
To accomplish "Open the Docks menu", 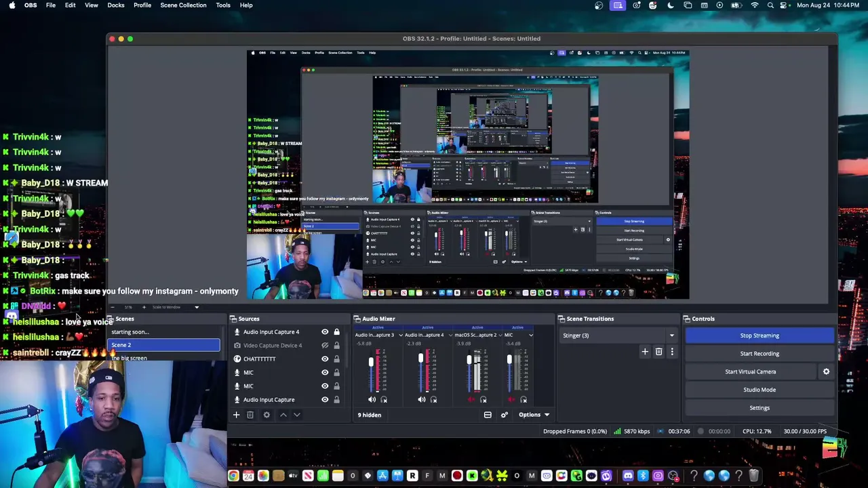I will pyautogui.click(x=116, y=5).
